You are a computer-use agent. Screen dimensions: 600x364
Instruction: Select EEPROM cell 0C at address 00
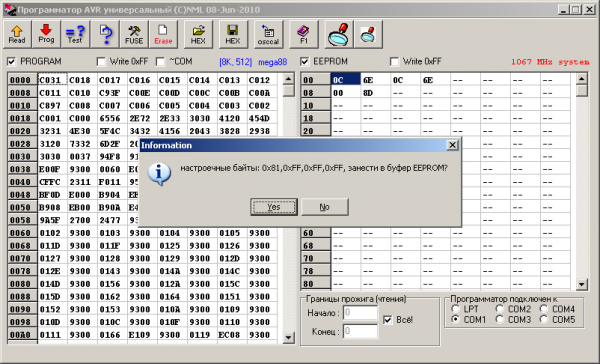(346, 80)
